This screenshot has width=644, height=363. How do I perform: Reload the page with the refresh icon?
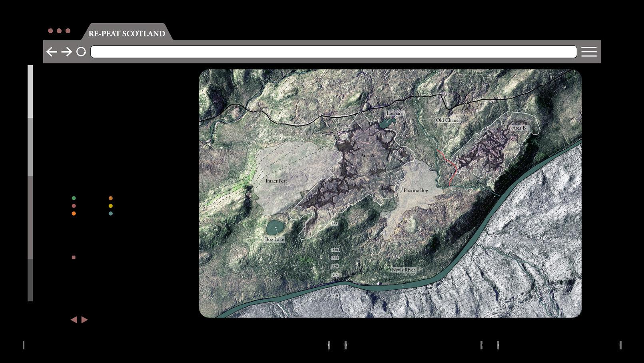pos(81,52)
